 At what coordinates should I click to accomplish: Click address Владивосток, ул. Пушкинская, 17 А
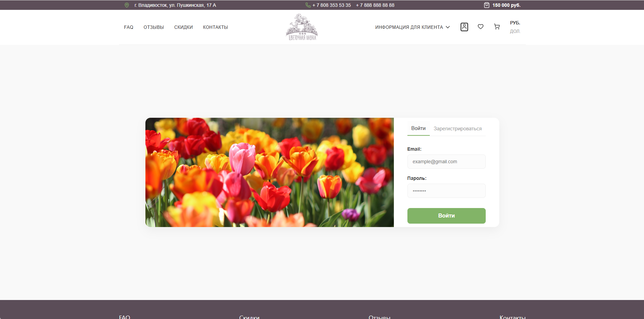coord(175,5)
